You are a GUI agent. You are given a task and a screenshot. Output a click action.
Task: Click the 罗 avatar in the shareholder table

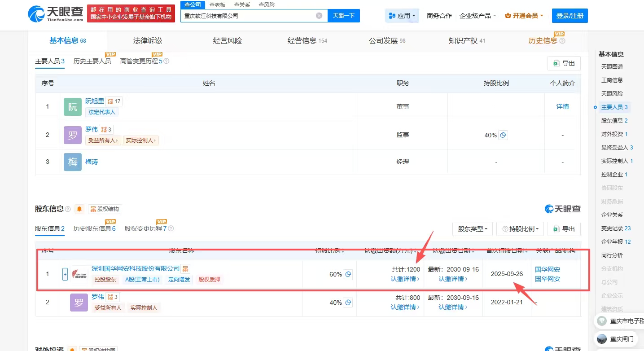pos(79,303)
